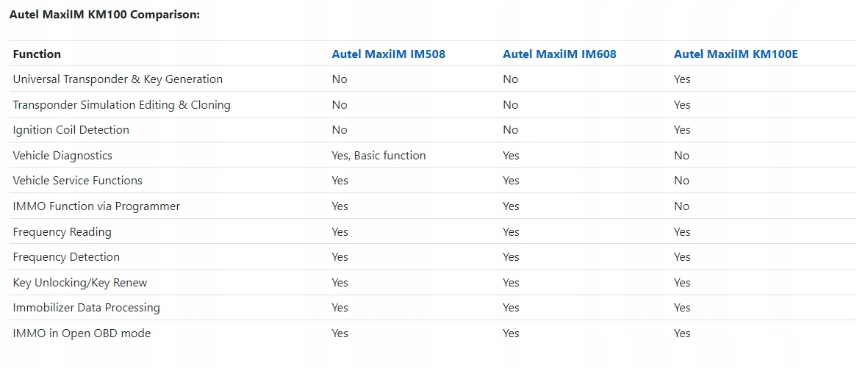Open the Autel MaxiIM KM100E link
Viewport: 868px width, 368px height.
pyautogui.click(x=736, y=54)
